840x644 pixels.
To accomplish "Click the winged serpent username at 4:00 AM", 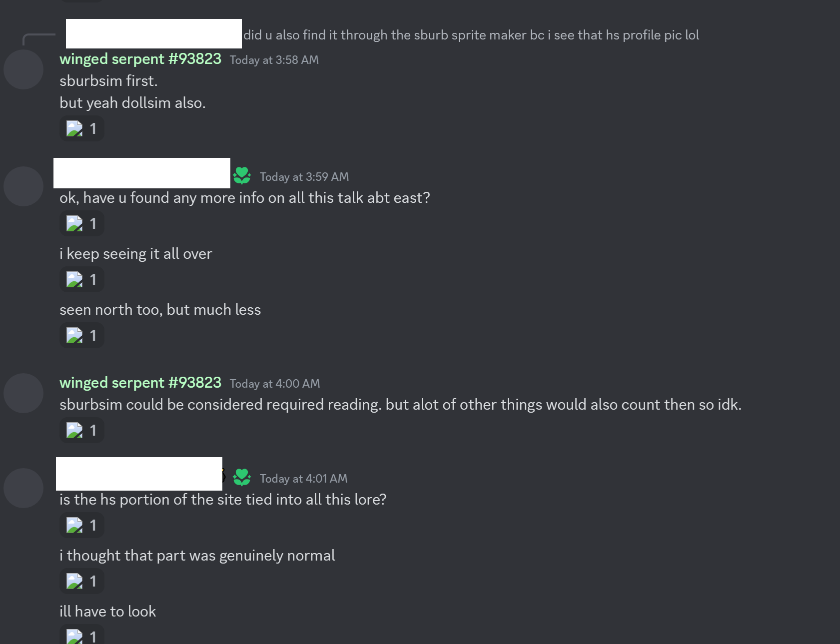I will 140,383.
